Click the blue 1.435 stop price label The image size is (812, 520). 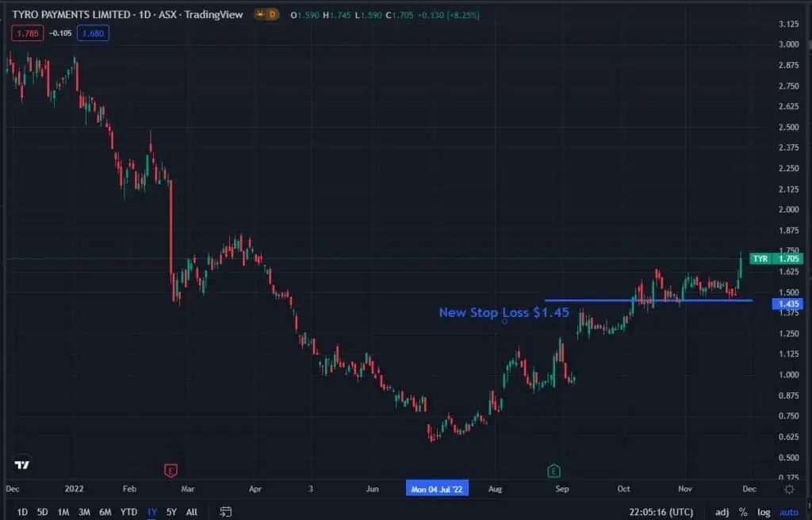790,304
